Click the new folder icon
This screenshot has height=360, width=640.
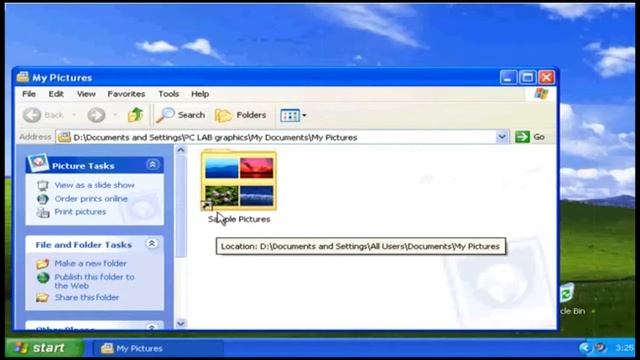42,264
